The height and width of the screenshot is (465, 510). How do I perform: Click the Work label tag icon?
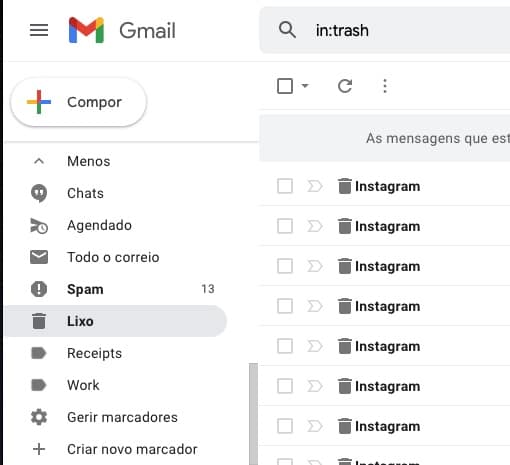click(39, 385)
